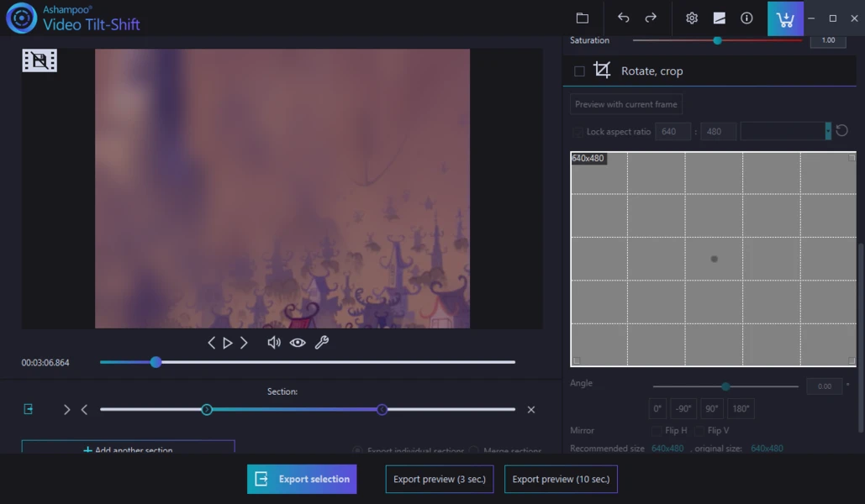
Task: Mute the audio with speaker icon
Action: click(274, 343)
